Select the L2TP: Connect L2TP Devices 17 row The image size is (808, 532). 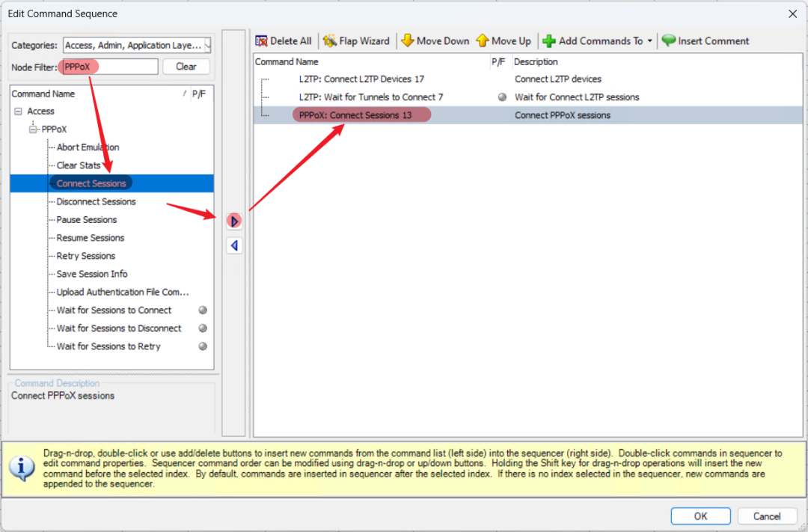tap(361, 79)
